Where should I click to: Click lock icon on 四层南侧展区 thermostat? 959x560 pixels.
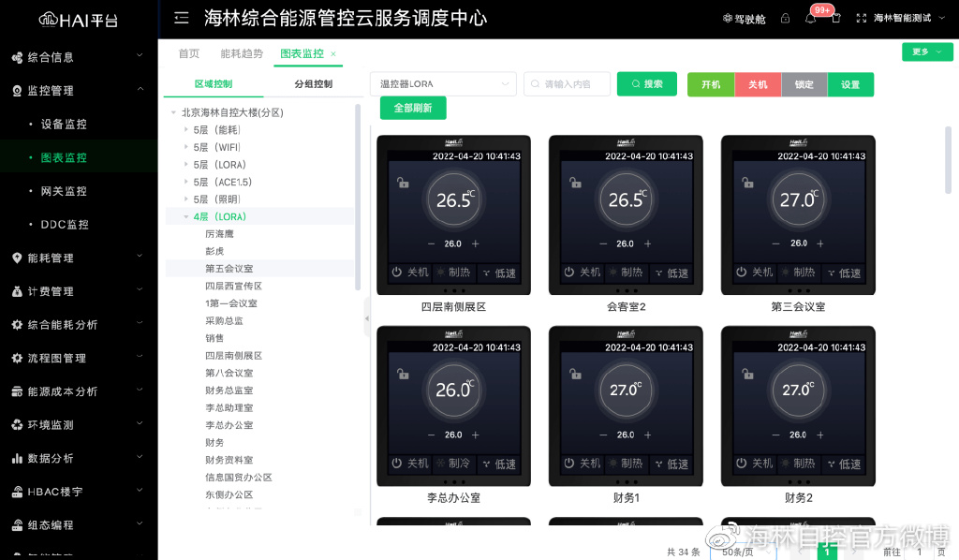point(403,183)
